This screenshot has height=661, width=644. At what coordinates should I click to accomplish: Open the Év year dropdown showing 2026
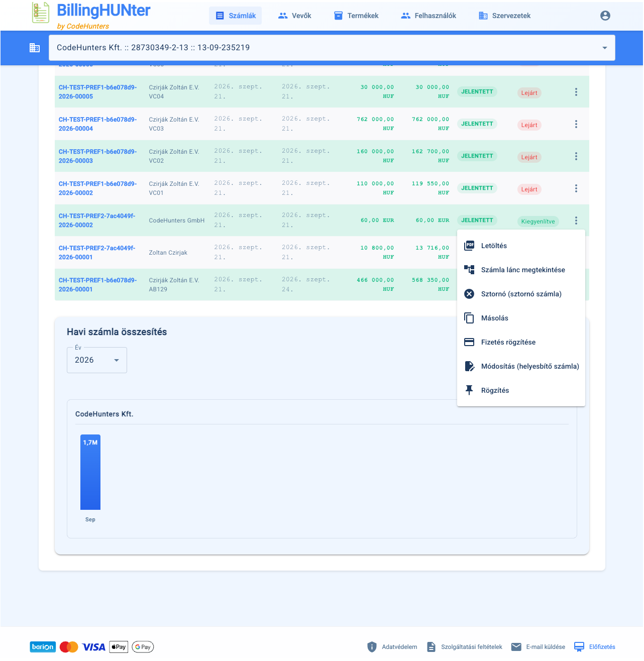(x=97, y=360)
